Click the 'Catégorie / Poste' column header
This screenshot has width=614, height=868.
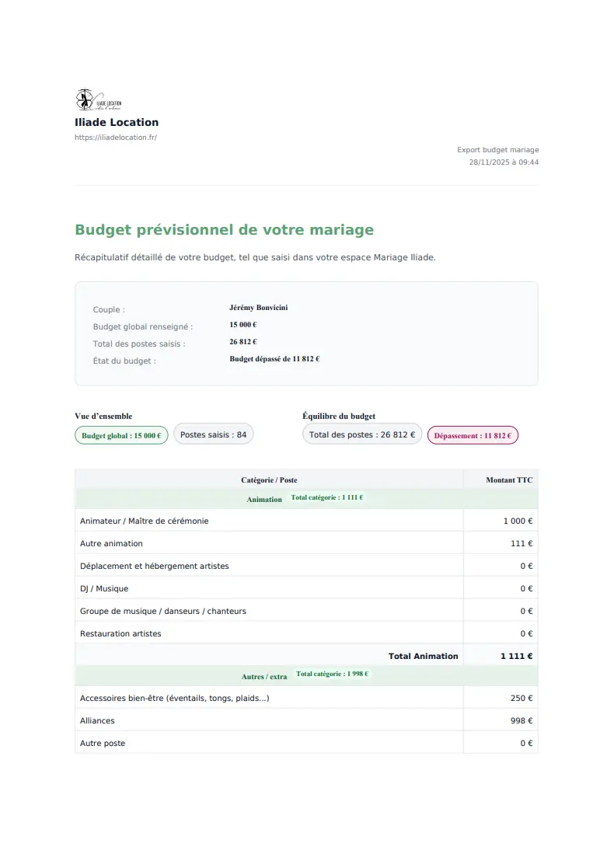[269, 480]
